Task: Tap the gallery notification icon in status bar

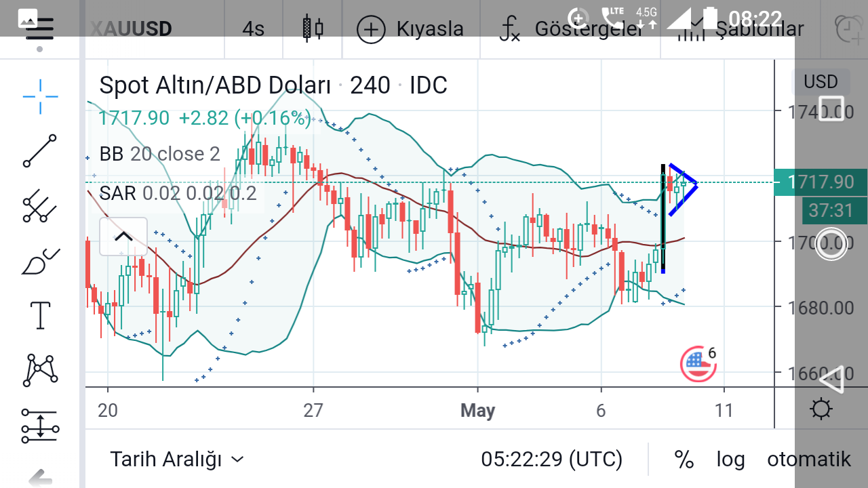Action: [28, 19]
